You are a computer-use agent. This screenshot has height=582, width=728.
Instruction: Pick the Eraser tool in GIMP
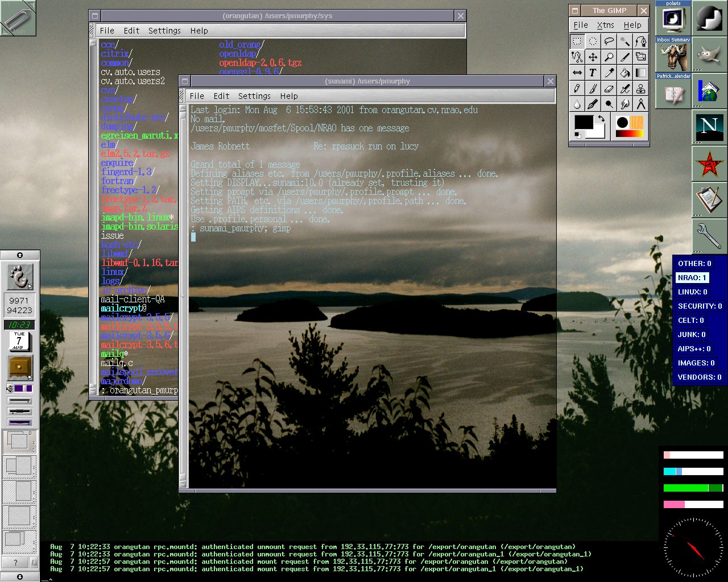609,89
